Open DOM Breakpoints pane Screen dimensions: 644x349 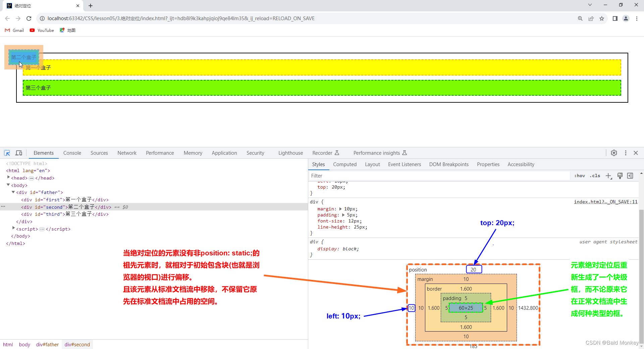click(x=449, y=164)
